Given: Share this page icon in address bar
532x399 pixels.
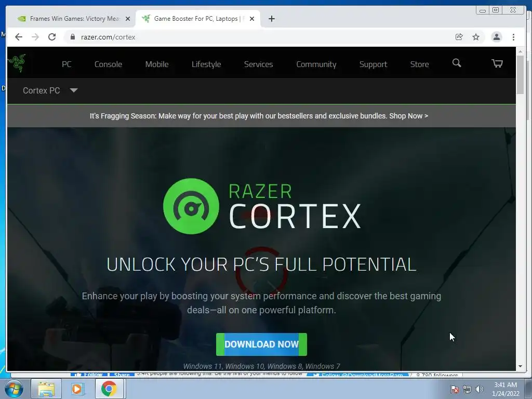Looking at the screenshot, I should click(459, 37).
